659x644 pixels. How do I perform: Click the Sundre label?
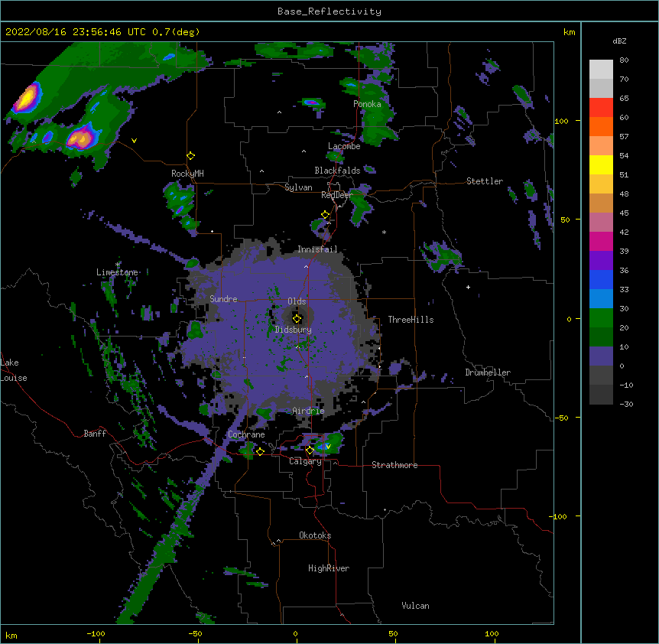click(x=223, y=299)
